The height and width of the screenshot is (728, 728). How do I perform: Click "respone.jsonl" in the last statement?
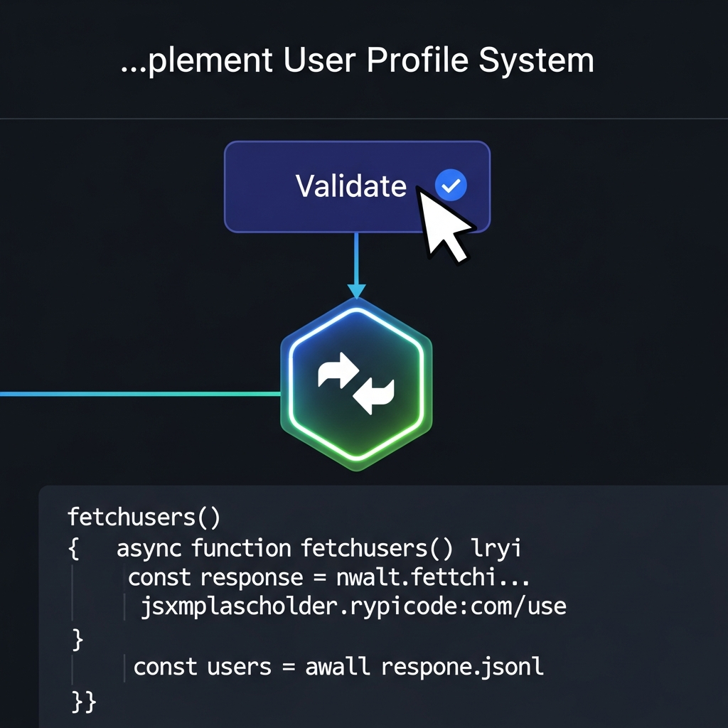coord(462,667)
